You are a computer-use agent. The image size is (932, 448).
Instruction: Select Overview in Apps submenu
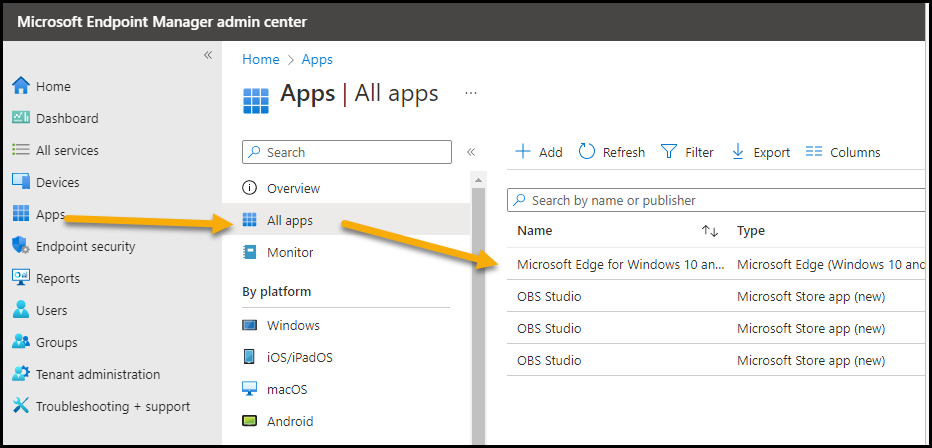[293, 188]
